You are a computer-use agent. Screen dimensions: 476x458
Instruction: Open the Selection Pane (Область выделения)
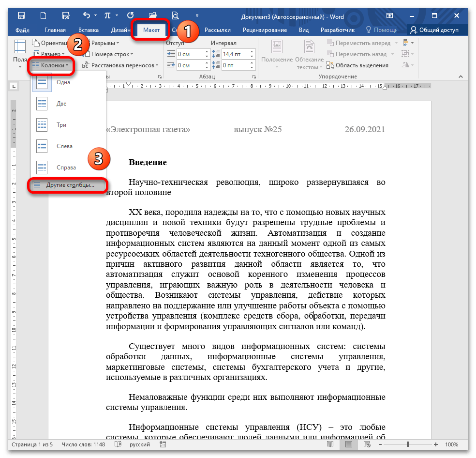tap(358, 65)
